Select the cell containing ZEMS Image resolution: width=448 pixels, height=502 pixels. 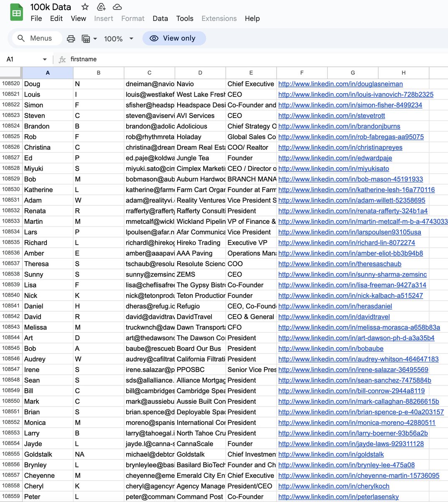pos(200,274)
